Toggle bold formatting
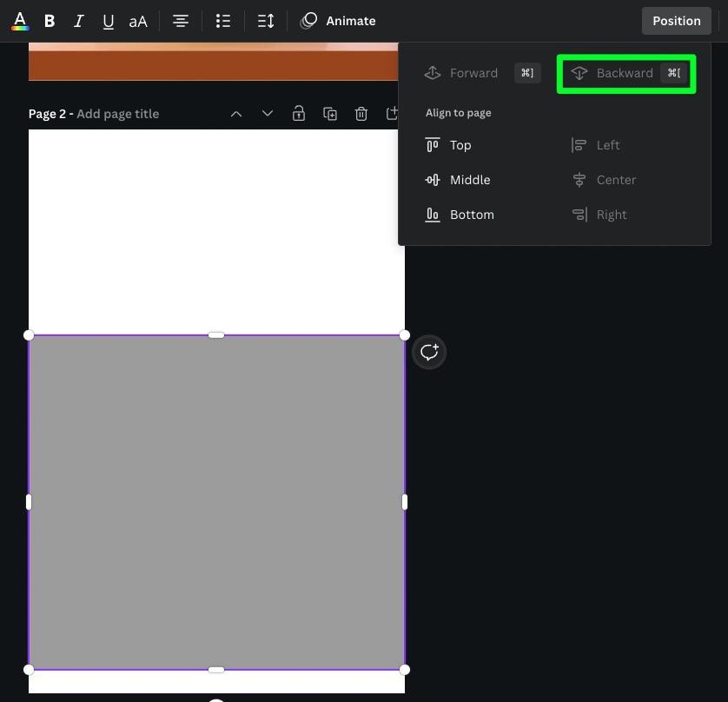The width and height of the screenshot is (728, 702). (50, 21)
